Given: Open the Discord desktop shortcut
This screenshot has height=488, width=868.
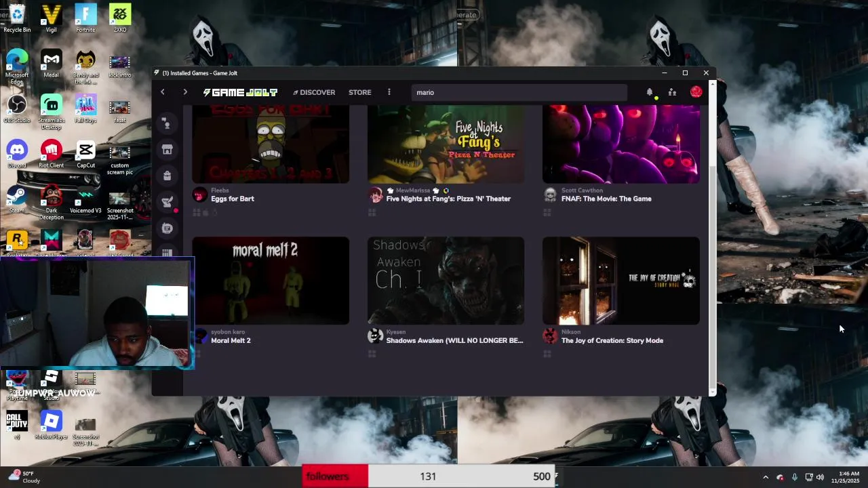Looking at the screenshot, I should (17, 155).
